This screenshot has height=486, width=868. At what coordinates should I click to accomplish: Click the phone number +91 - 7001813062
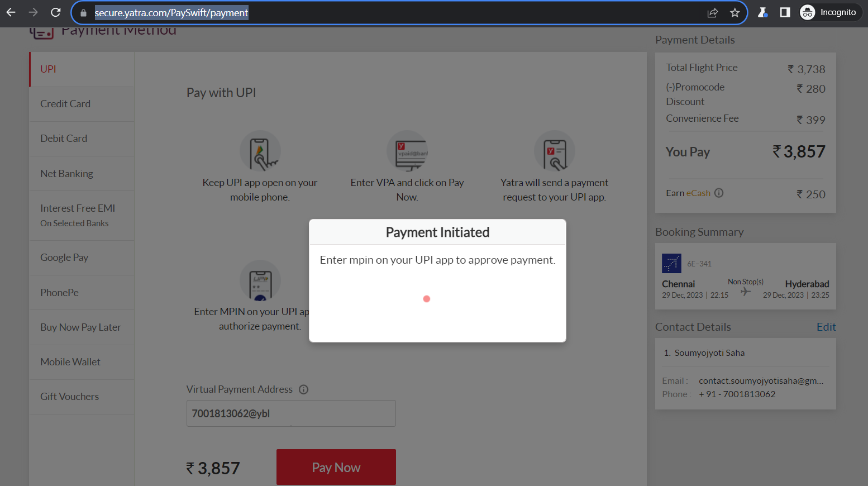point(737,394)
